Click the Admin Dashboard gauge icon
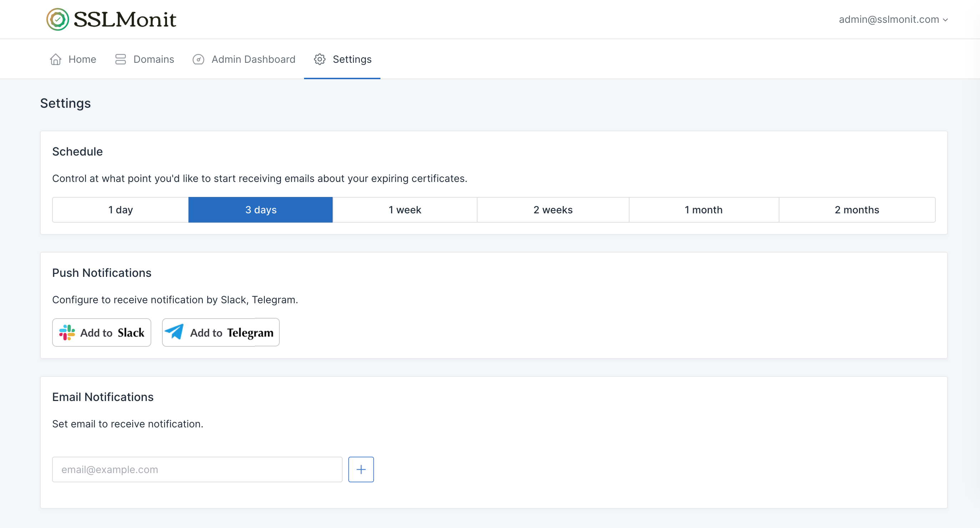 [x=198, y=59]
